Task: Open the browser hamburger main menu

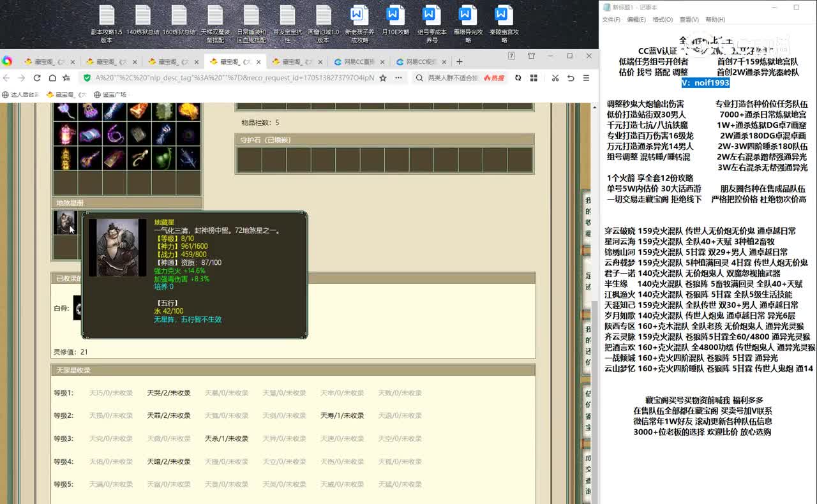Action: pos(586,78)
